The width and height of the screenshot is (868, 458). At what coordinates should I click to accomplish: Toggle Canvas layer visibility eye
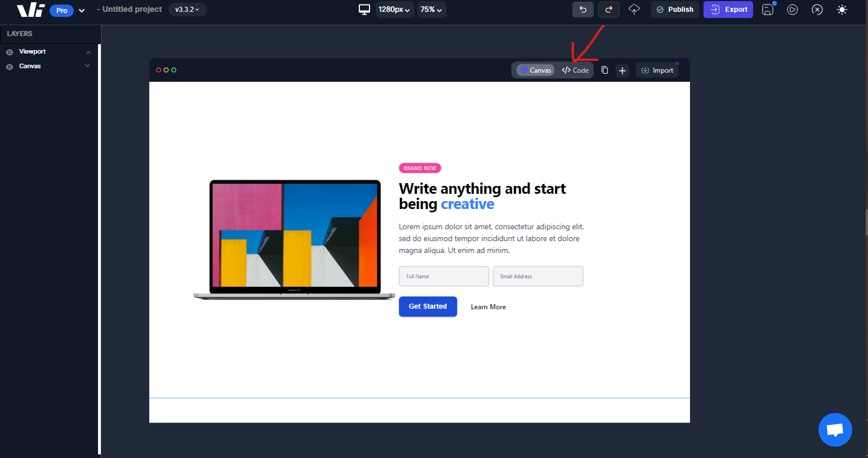point(10,66)
